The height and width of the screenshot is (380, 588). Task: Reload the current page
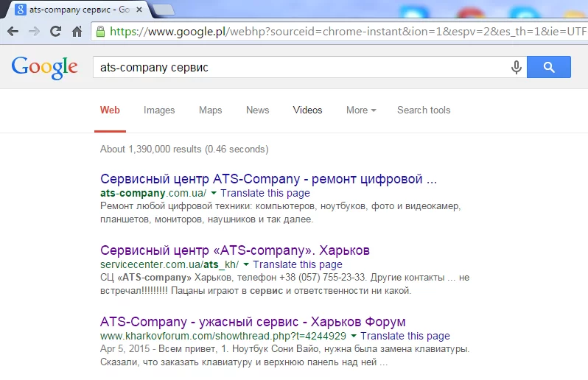point(55,31)
